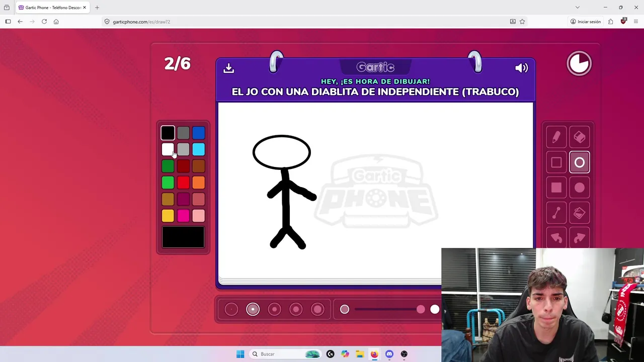Redo the undone drawing stroke
The width and height of the screenshot is (644, 362).
(x=580, y=238)
